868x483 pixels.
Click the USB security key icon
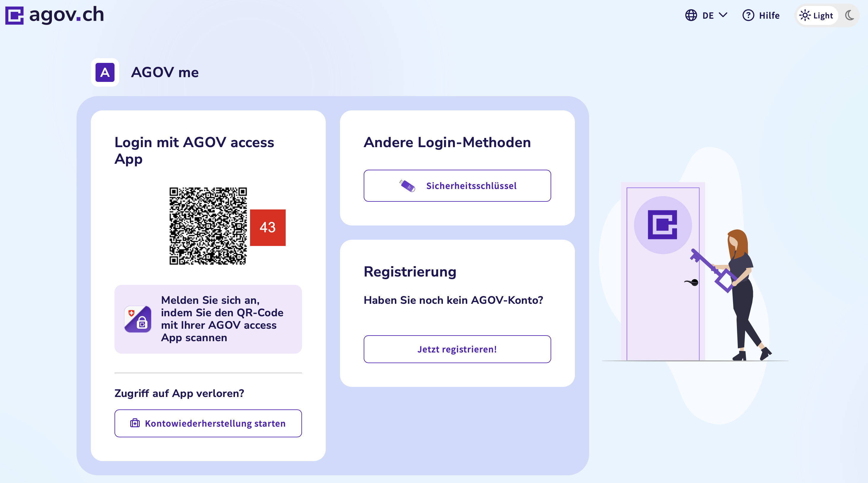(x=407, y=186)
